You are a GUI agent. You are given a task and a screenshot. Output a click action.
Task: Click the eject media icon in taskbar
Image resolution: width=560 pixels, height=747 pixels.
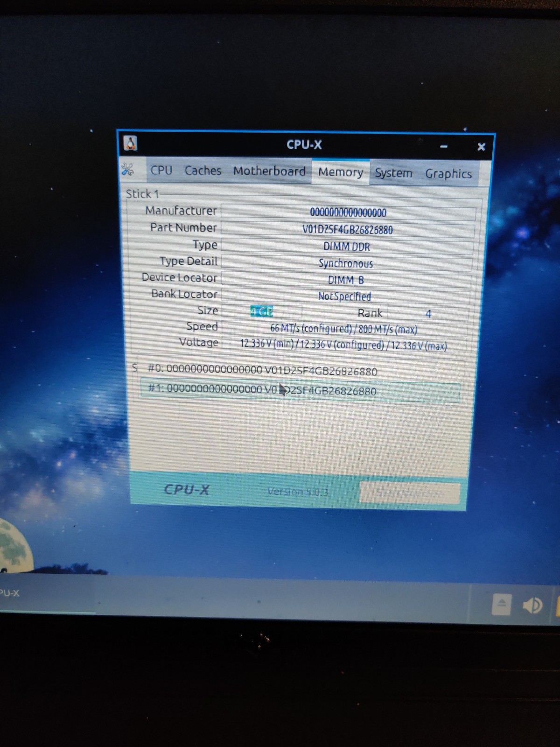502,604
